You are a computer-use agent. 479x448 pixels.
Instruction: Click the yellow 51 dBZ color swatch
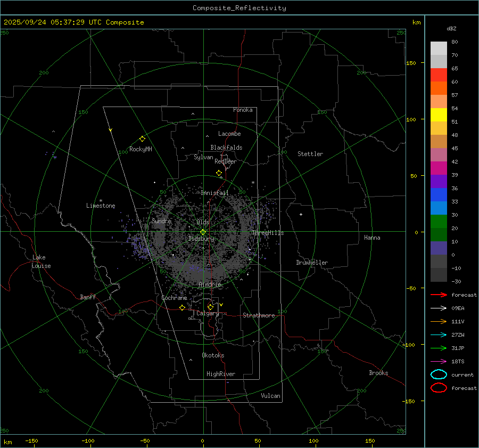click(x=439, y=115)
